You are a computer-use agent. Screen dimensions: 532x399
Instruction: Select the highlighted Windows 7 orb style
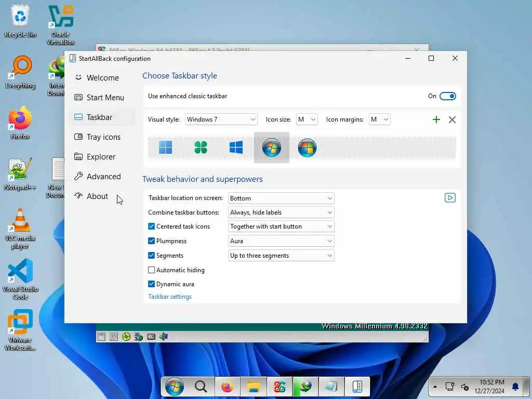coord(271,148)
